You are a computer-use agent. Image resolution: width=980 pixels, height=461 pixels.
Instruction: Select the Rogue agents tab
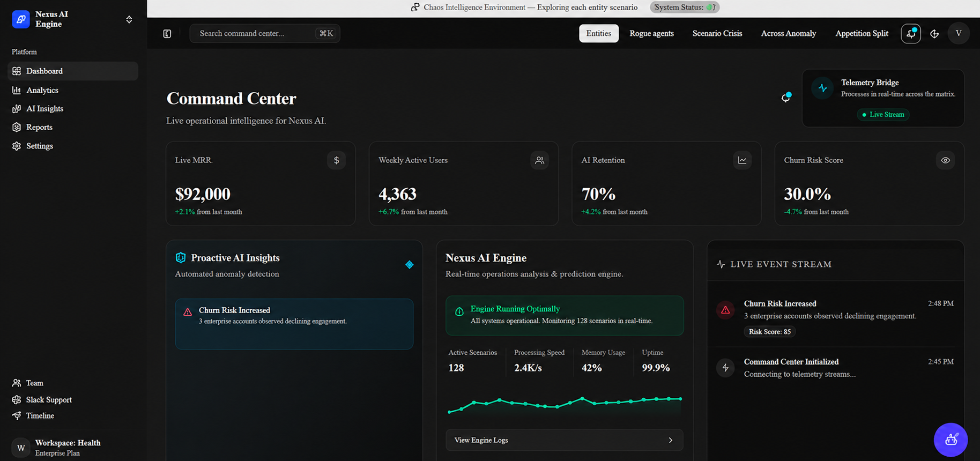pyautogui.click(x=651, y=33)
